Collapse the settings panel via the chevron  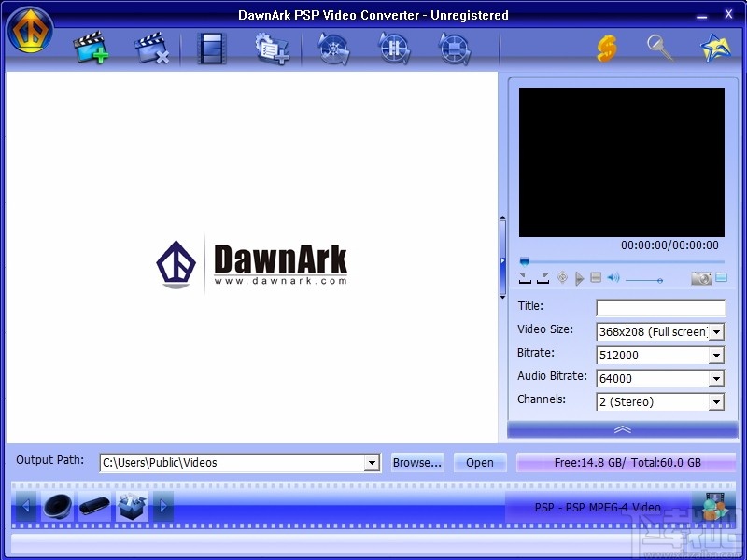click(623, 429)
